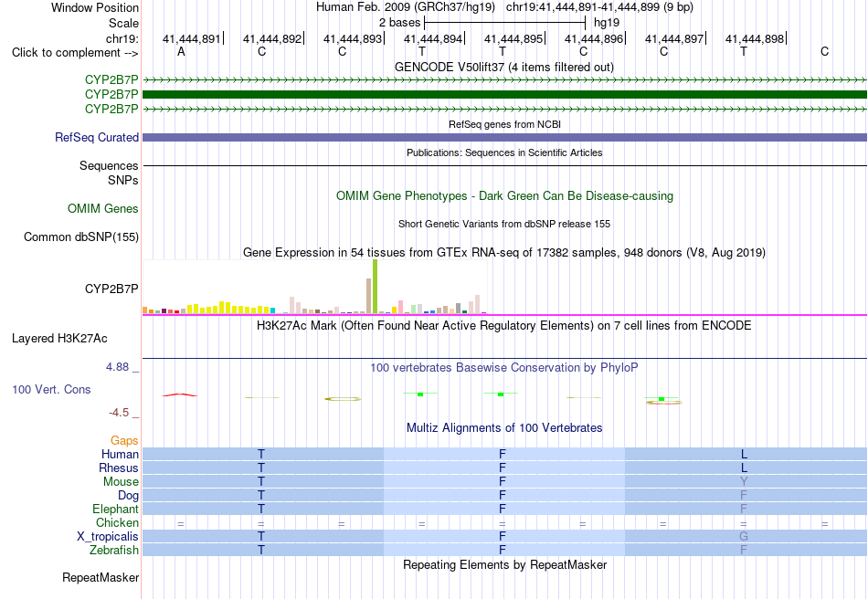868x599 pixels.
Task: Click the Layered H3K27Ac label
Action: click(59, 338)
